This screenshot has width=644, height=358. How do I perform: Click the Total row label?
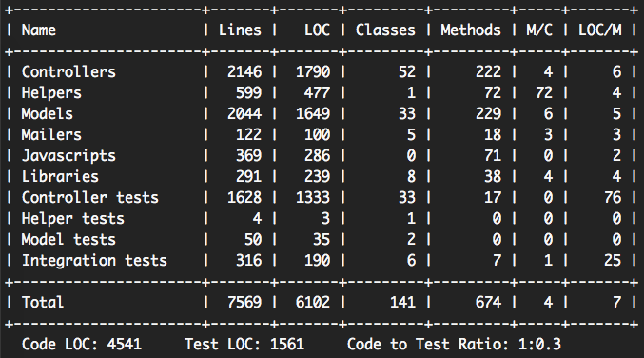(43, 303)
